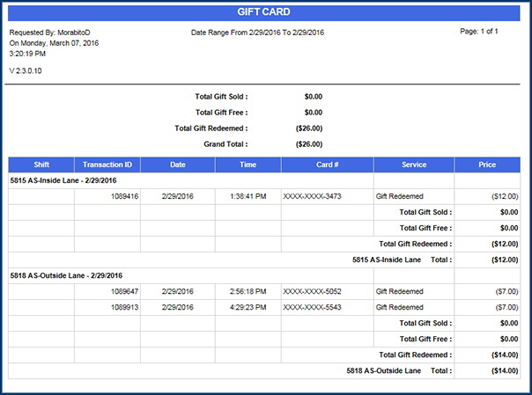Viewport: 532px width, 395px height.
Task: Click the Shift column header
Action: [41, 165]
